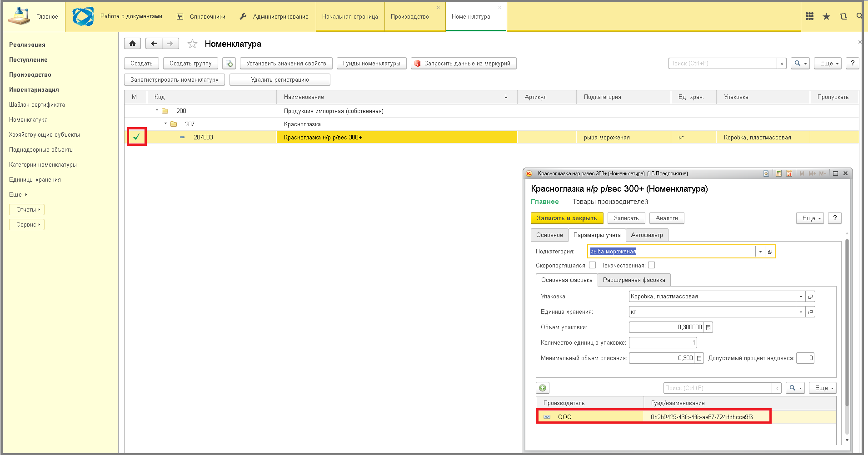Open the main list search options dropdown
This screenshot has width=868, height=455.
pyautogui.click(x=800, y=63)
